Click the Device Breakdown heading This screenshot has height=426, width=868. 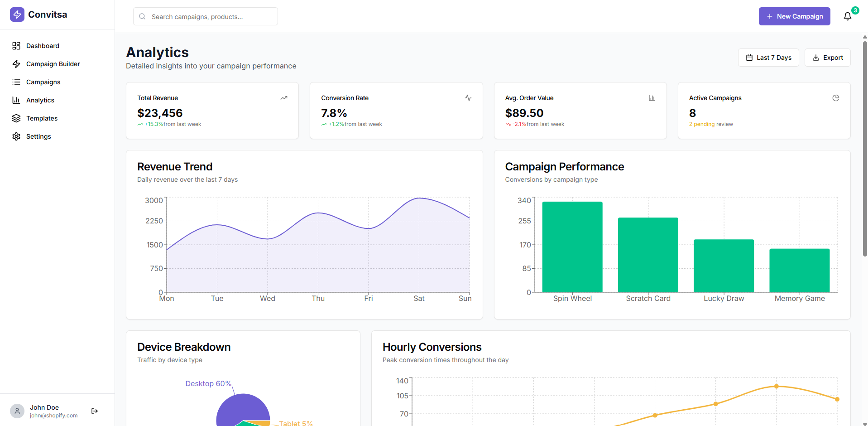coord(184,347)
